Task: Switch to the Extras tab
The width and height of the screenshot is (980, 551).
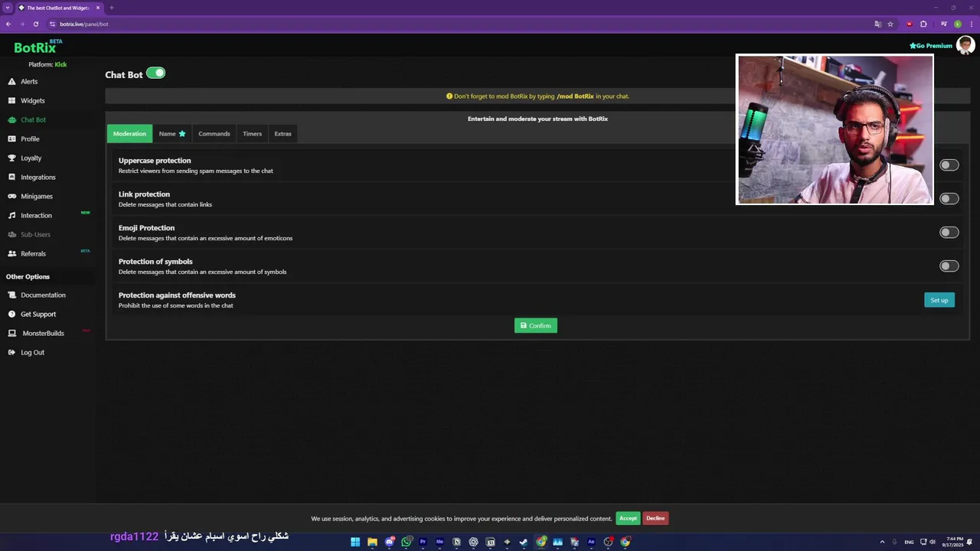Action: click(x=283, y=134)
